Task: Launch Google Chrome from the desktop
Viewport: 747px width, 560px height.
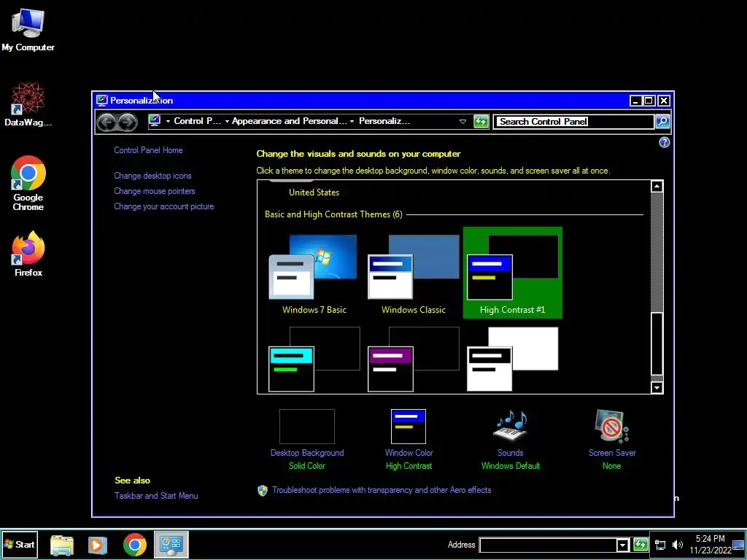Action: 28,183
